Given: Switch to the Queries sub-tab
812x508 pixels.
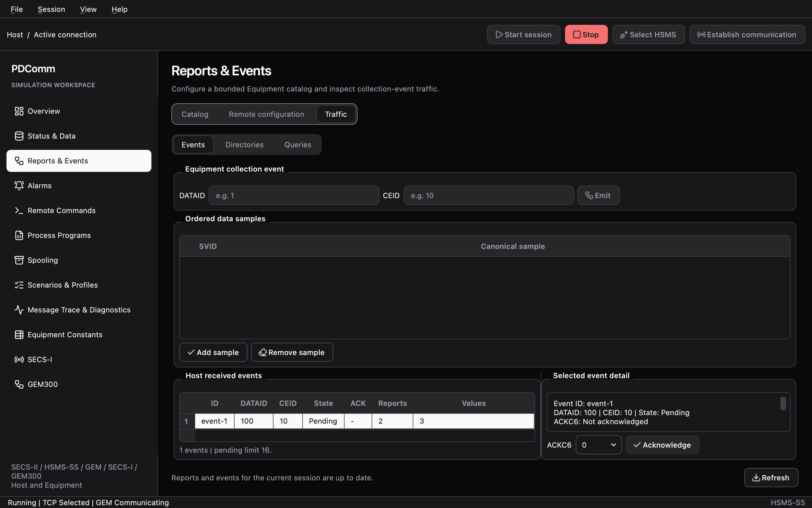Looking at the screenshot, I should pos(298,145).
